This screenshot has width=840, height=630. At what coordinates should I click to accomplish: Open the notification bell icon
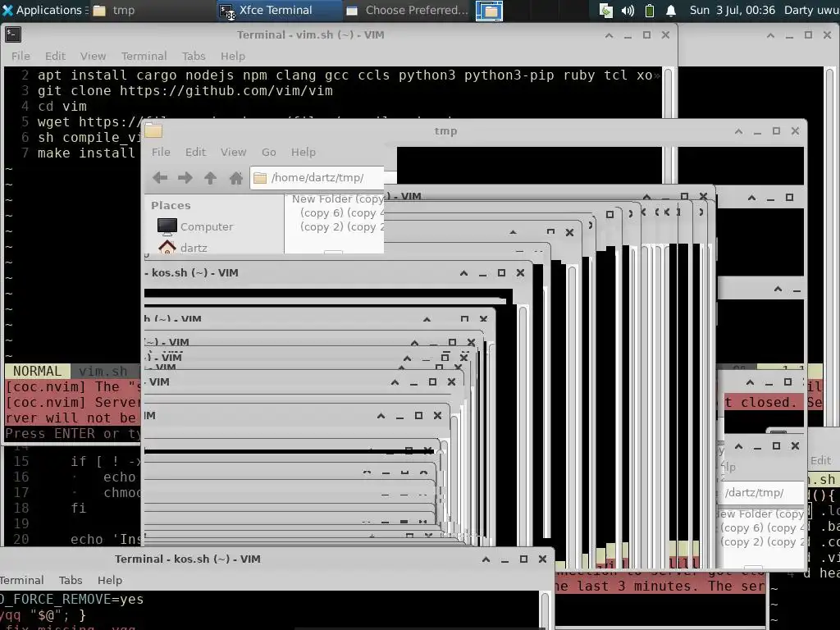[x=671, y=10]
